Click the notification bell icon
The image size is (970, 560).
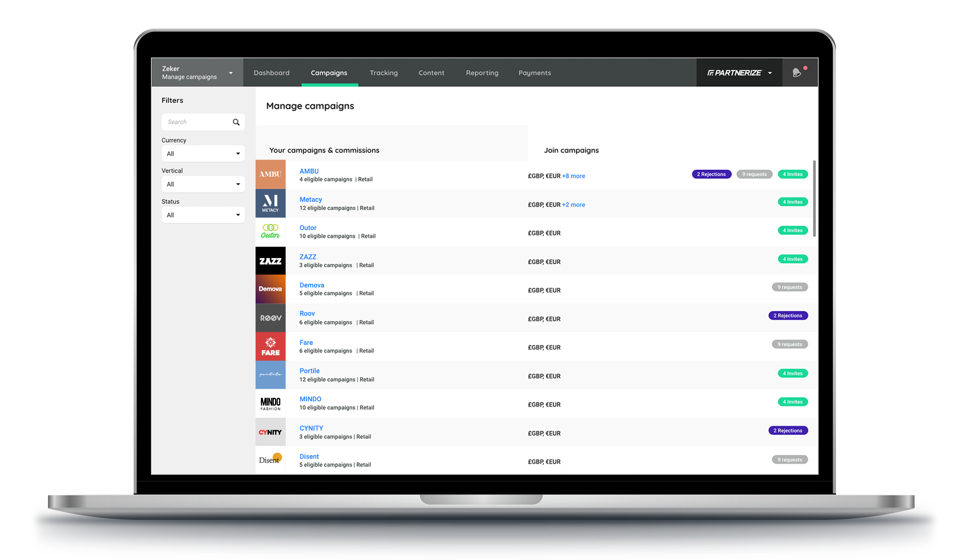797,72
